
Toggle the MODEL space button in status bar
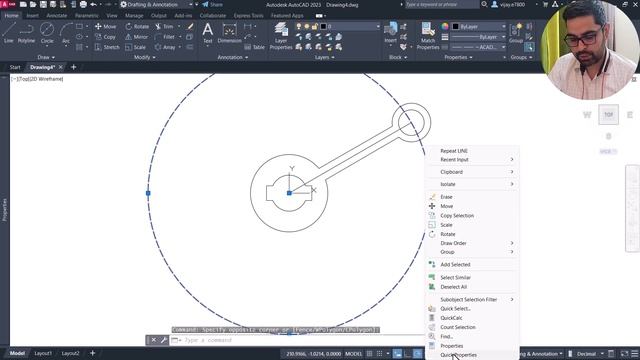pos(353,353)
